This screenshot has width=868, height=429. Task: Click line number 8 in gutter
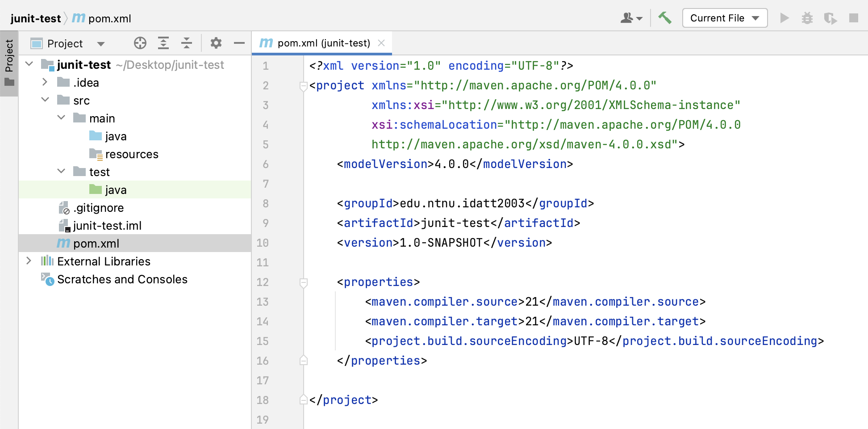tap(266, 203)
